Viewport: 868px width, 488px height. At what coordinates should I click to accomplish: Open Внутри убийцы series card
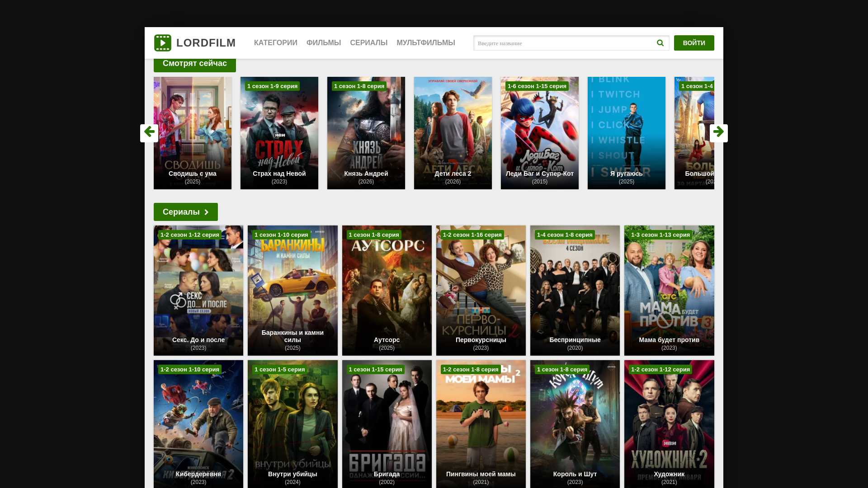point(292,424)
